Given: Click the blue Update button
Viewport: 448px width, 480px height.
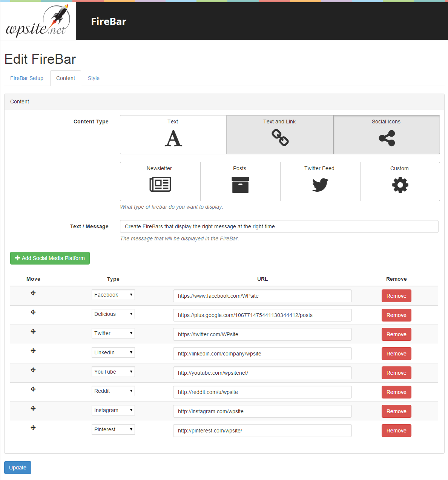Looking at the screenshot, I should (x=18, y=468).
